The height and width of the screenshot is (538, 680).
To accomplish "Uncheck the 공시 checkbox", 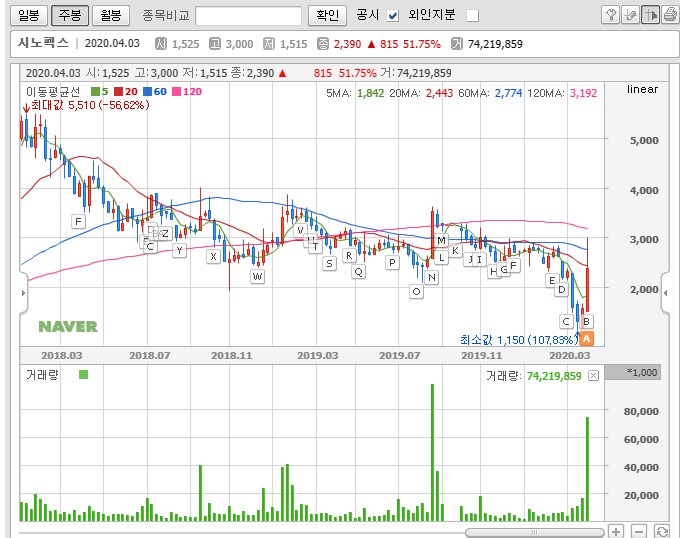I will point(393,16).
